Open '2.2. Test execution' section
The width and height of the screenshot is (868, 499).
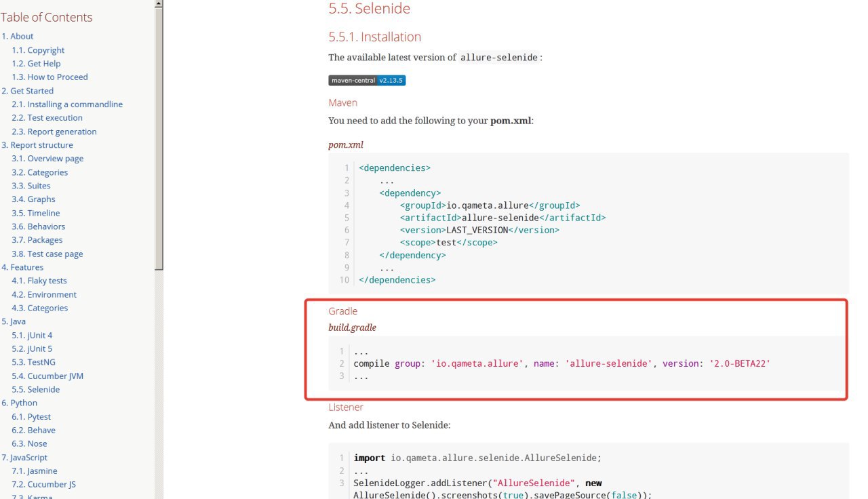click(47, 118)
